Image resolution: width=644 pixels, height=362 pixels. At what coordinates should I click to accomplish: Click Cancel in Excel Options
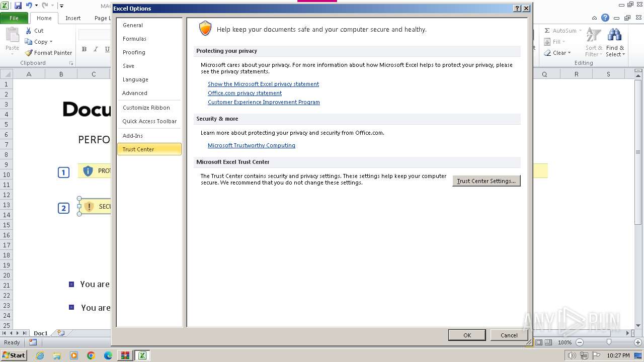click(x=509, y=335)
